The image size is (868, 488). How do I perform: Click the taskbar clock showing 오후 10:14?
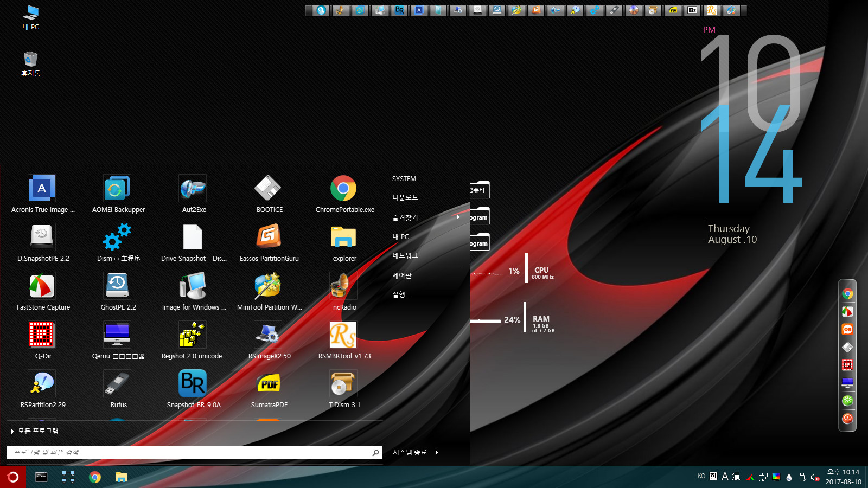[844, 477]
